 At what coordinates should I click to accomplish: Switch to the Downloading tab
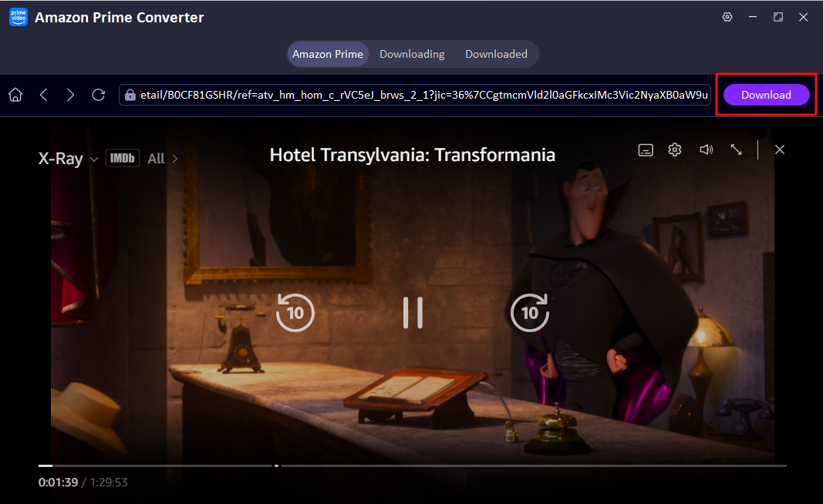coord(412,54)
